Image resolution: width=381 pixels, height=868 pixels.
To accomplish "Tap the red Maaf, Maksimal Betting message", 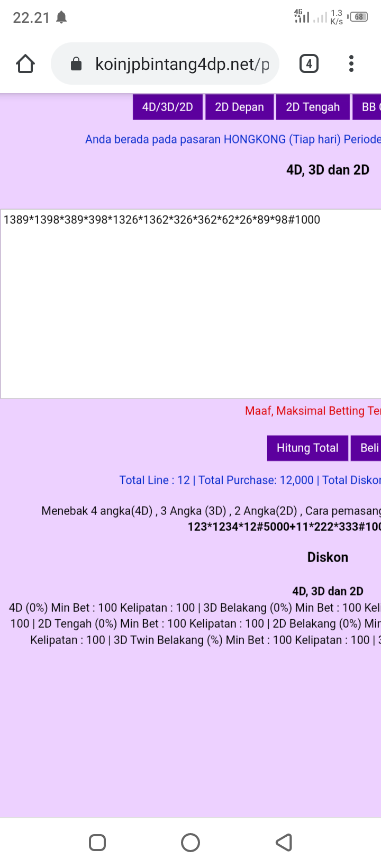I will coord(312,411).
